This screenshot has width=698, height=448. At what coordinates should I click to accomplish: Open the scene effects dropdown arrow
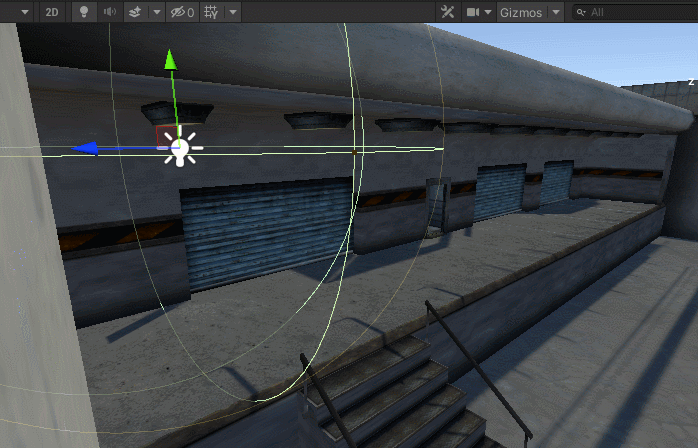coord(157,12)
